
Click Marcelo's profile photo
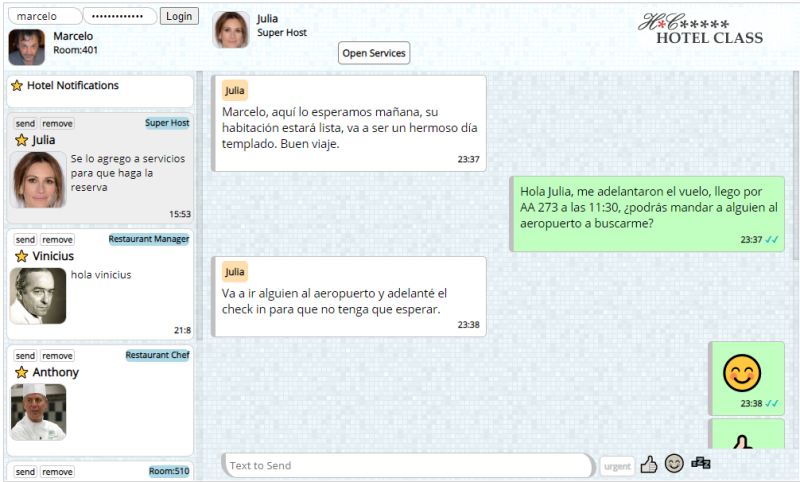pyautogui.click(x=27, y=47)
